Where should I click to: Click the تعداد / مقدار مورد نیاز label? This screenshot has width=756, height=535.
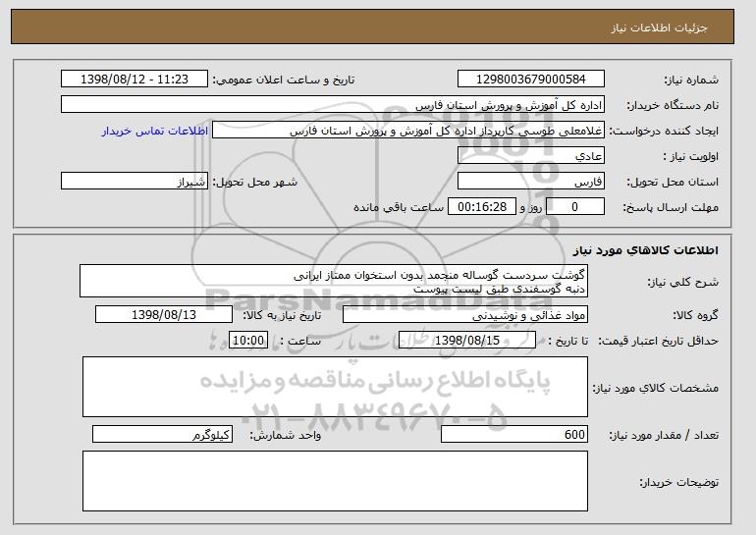[664, 435]
